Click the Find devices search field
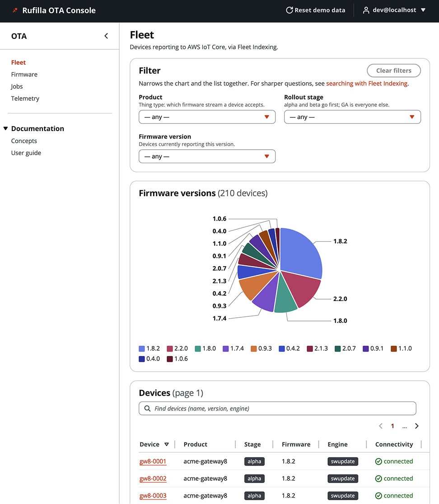The image size is (439, 504). click(277, 408)
